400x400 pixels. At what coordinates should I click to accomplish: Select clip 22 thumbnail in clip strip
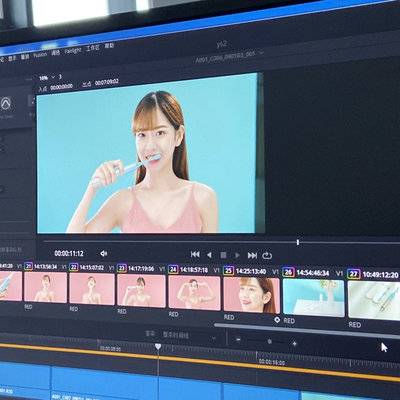(92, 289)
